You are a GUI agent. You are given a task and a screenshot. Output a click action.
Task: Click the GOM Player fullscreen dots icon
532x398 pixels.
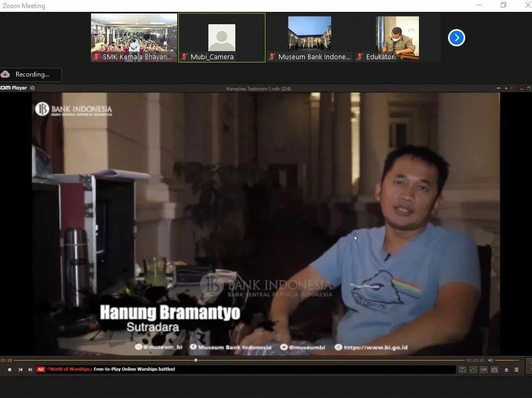pos(513,88)
